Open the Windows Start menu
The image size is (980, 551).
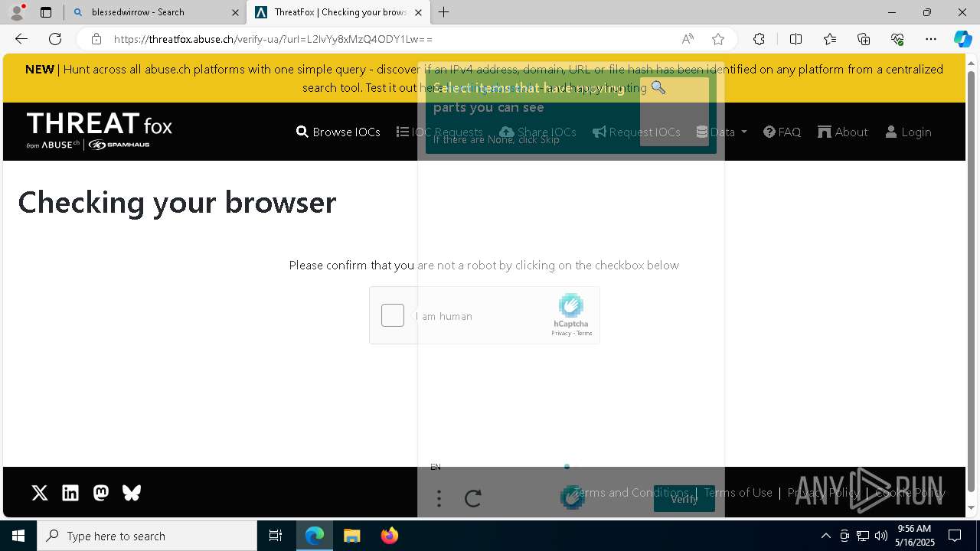point(18,536)
